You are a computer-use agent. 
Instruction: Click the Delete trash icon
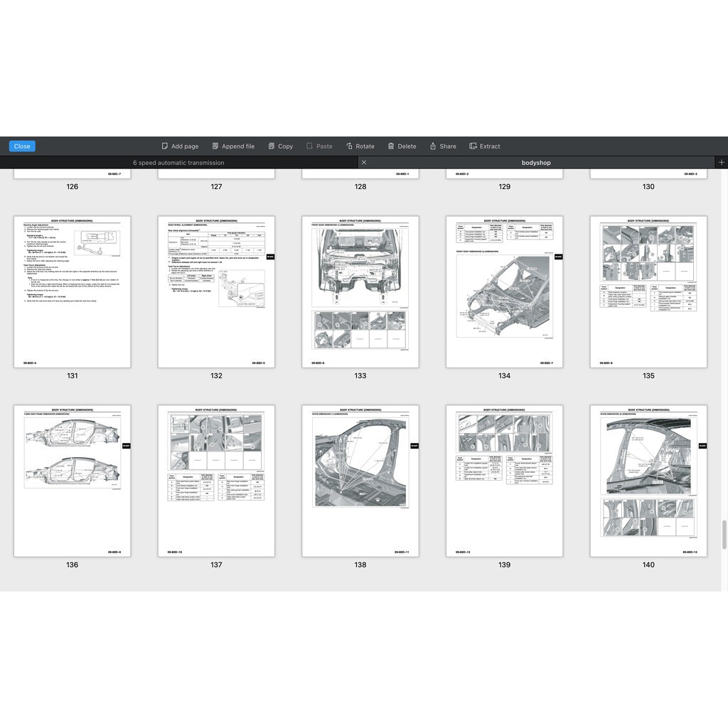pos(391,146)
